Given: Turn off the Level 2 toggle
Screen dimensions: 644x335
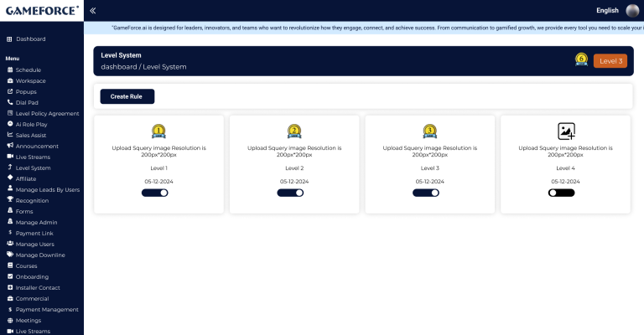Looking at the screenshot, I should (x=290, y=193).
